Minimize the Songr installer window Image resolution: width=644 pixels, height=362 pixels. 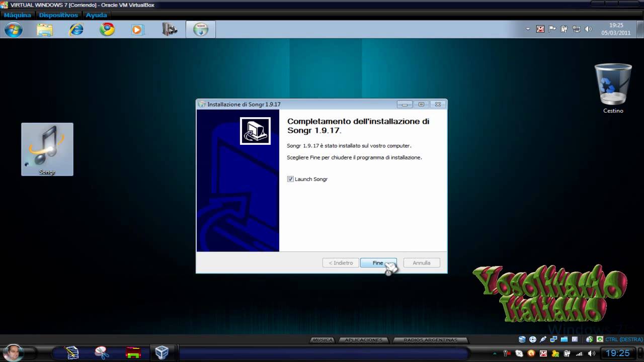405,105
